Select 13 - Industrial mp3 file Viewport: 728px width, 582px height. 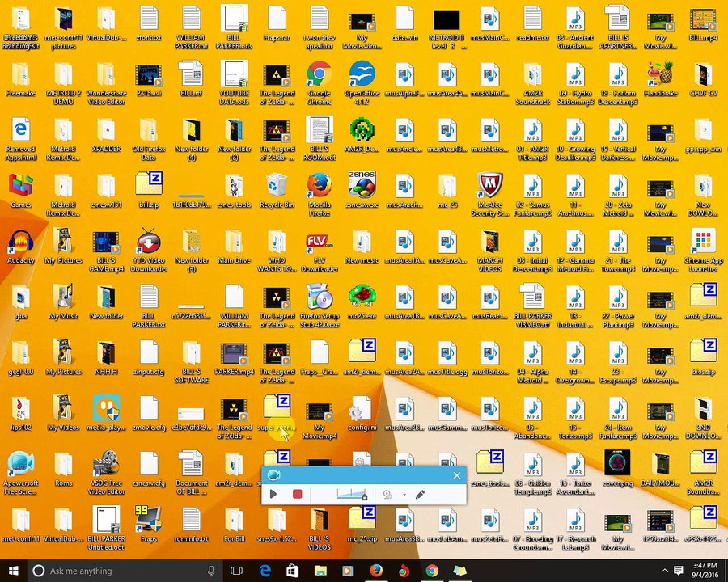click(x=575, y=307)
